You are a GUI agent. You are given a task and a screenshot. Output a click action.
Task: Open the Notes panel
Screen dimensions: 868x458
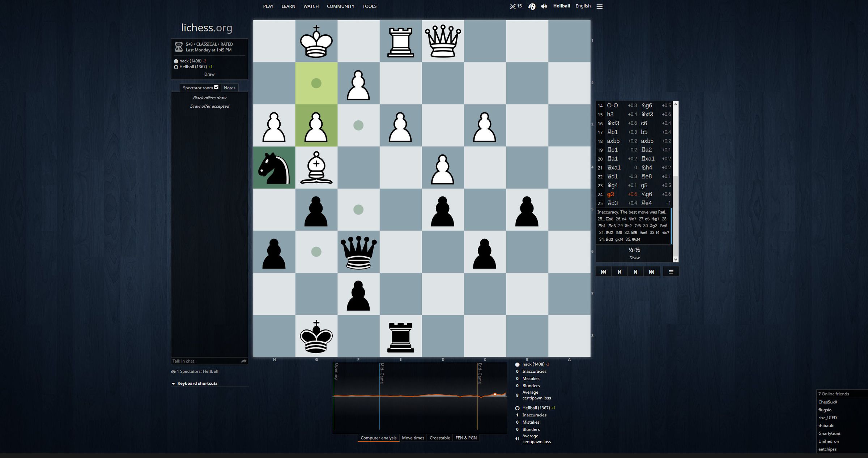[x=229, y=87]
